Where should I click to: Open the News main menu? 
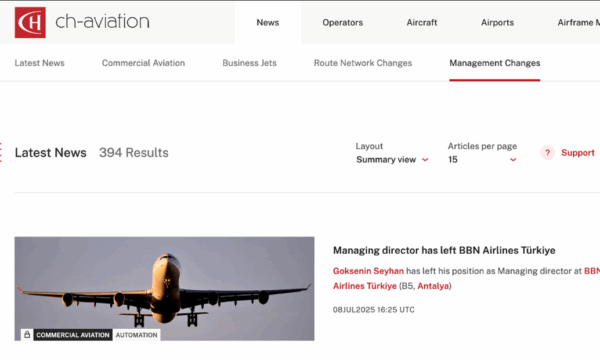coord(267,23)
